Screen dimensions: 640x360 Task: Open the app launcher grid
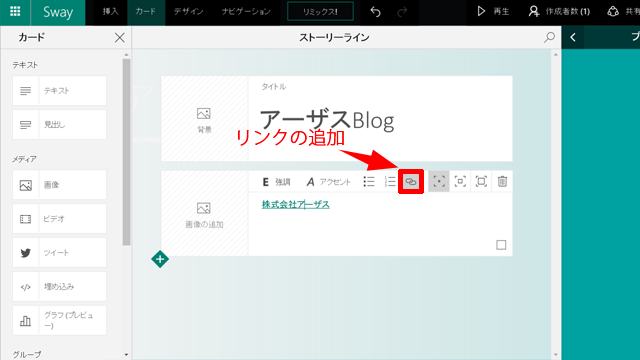pyautogui.click(x=15, y=11)
